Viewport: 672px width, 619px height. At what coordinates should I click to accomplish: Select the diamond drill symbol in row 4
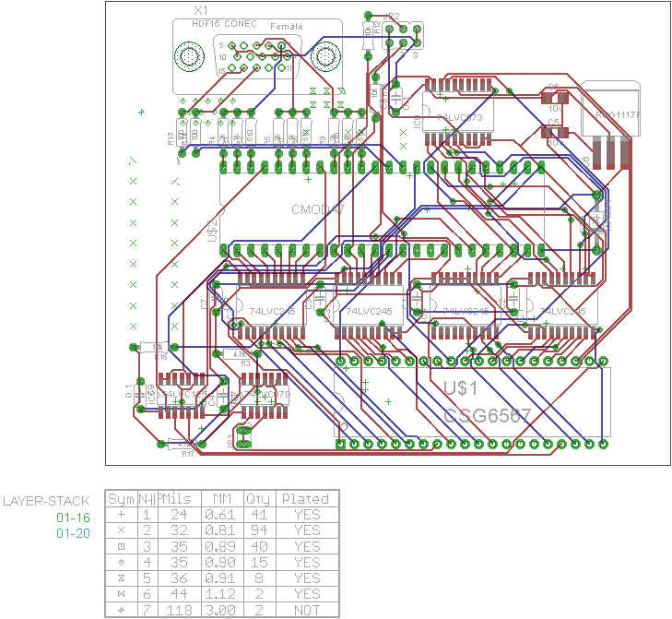pyautogui.click(x=121, y=562)
